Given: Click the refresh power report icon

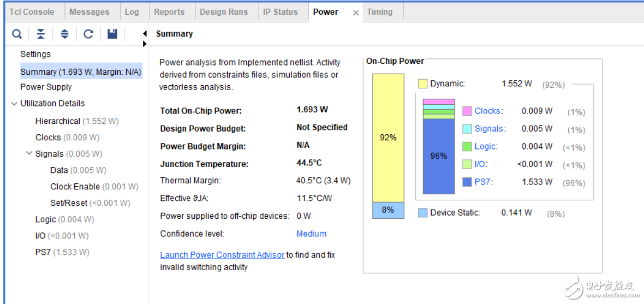Looking at the screenshot, I should point(88,34).
